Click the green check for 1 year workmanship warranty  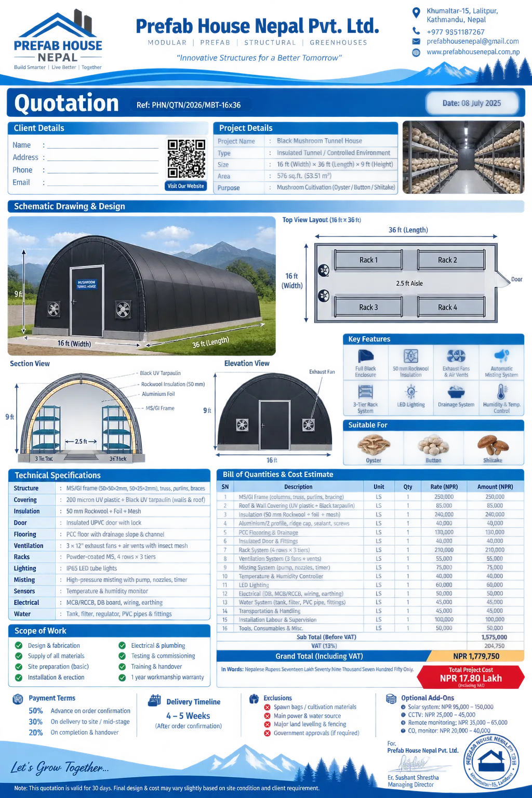pyautogui.click(x=122, y=677)
